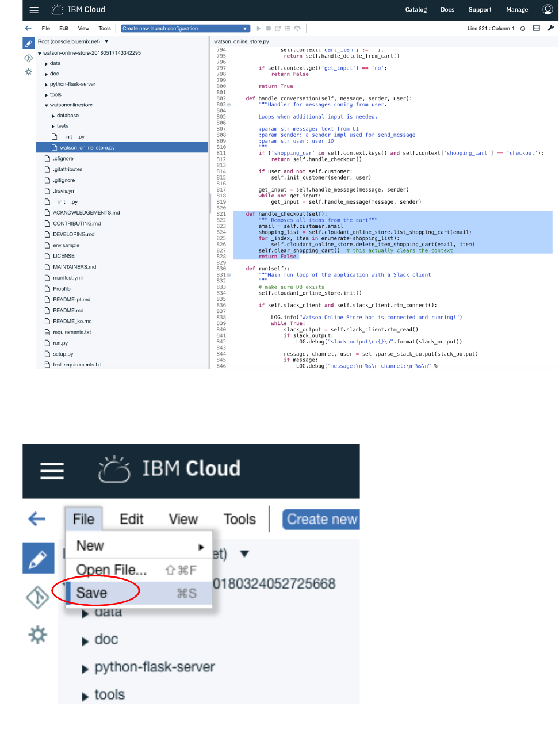559x756 pixels.
Task: Open the watson_online_store.py editor tab
Action: (242, 41)
